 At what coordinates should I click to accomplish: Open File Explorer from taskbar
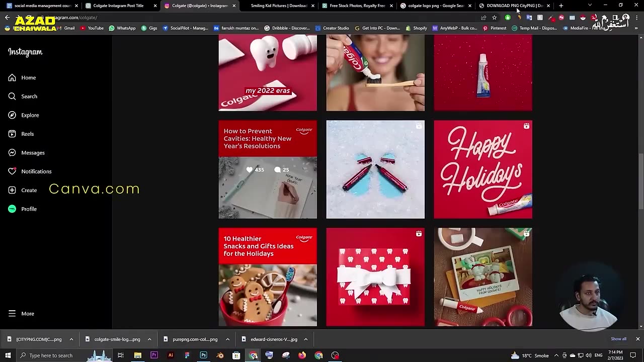pyautogui.click(x=137, y=355)
